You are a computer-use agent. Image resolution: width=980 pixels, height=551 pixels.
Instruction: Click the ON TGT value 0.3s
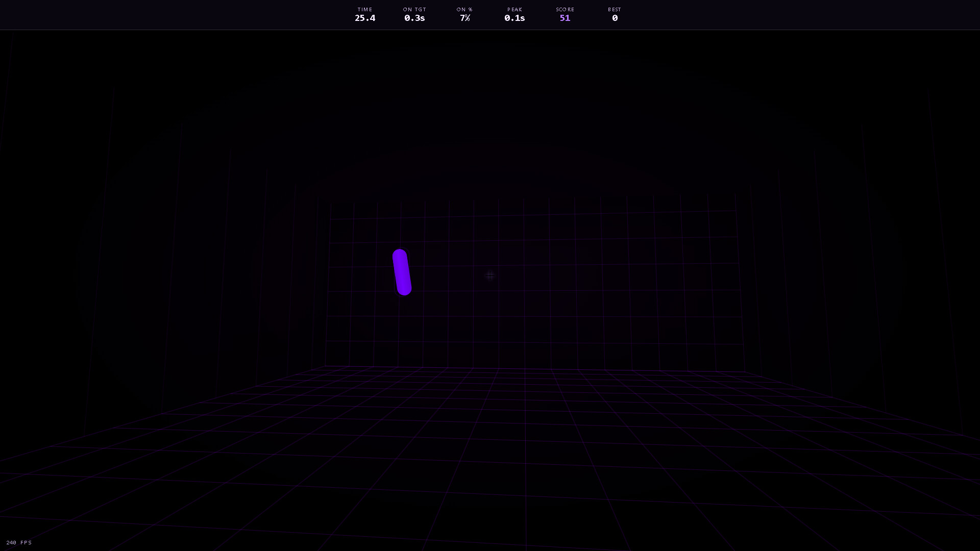(414, 18)
